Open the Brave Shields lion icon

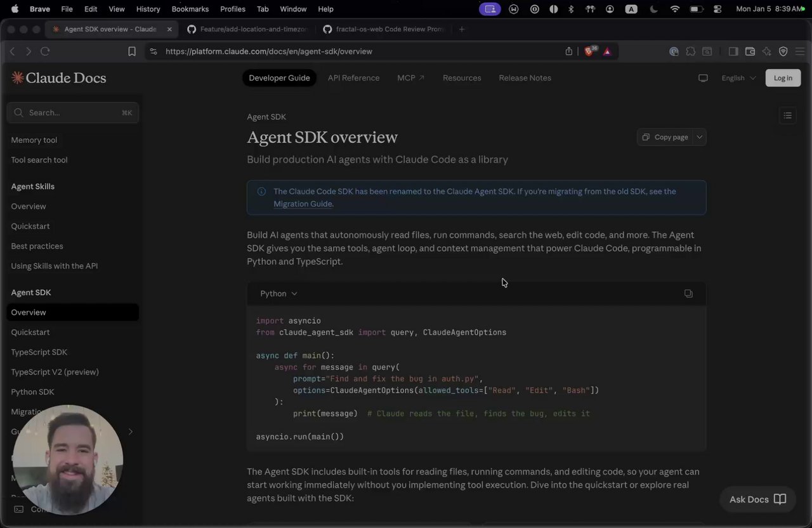coord(589,51)
